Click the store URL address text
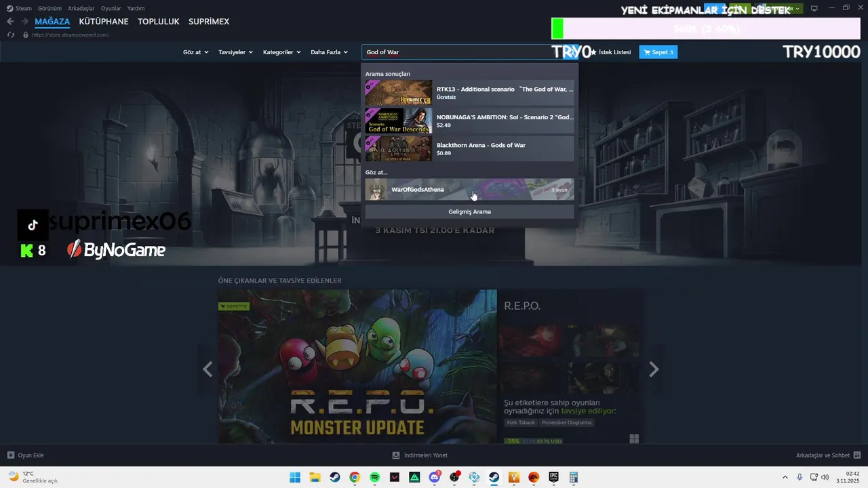This screenshot has height=488, width=868. tap(70, 35)
